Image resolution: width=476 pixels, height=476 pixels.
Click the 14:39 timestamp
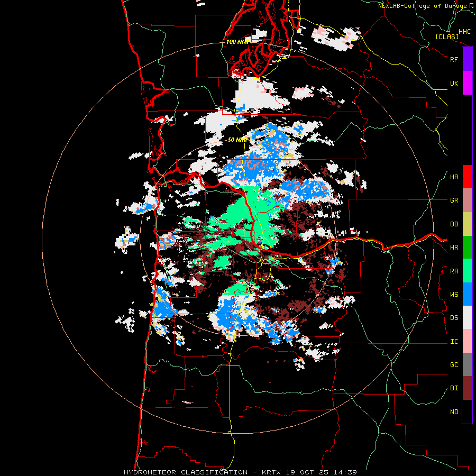click(x=346, y=472)
